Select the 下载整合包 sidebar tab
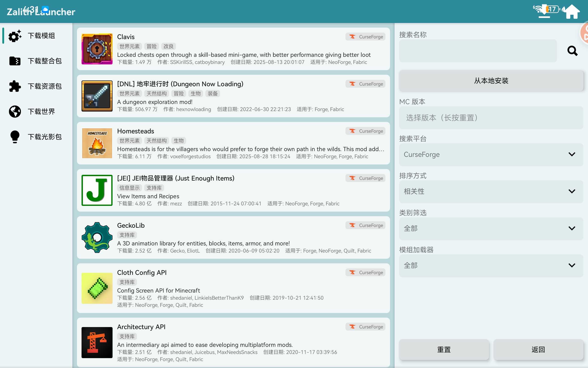The height and width of the screenshot is (368, 588). click(x=37, y=61)
